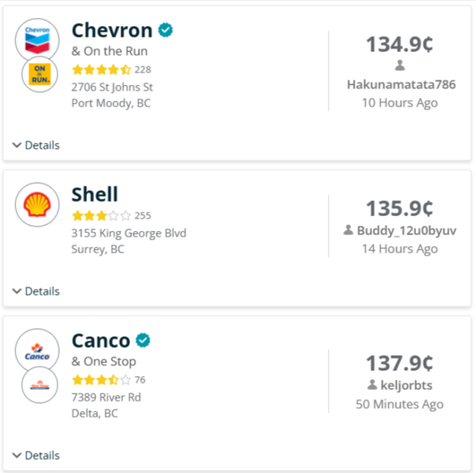476x473 pixels.
Task: Click the Shell brand logo
Action: 37,205
